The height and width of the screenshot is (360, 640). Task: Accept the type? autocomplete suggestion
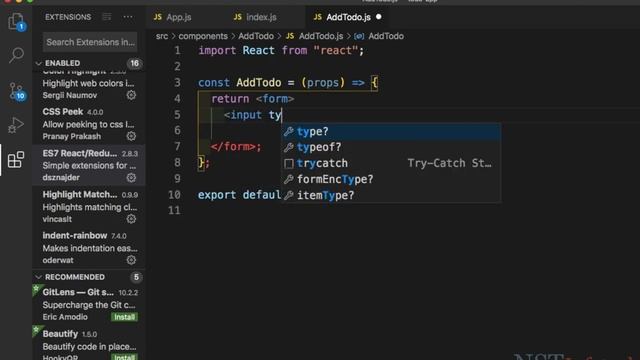coord(391,131)
